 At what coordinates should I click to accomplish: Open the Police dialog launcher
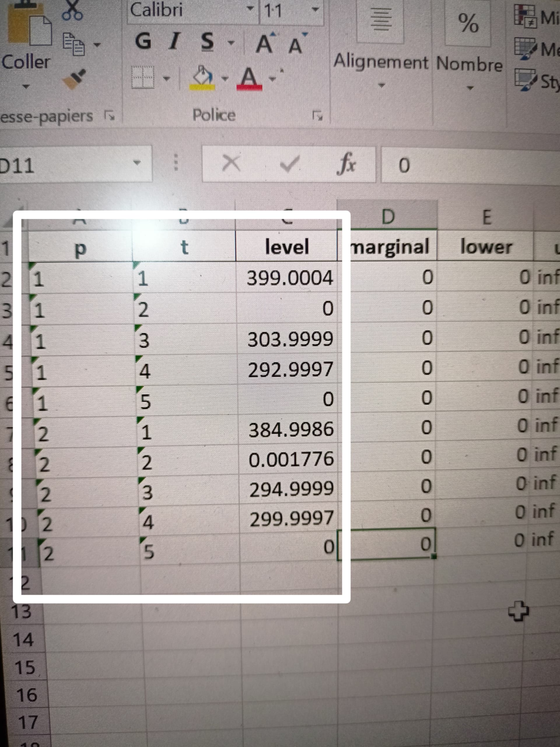point(317,116)
